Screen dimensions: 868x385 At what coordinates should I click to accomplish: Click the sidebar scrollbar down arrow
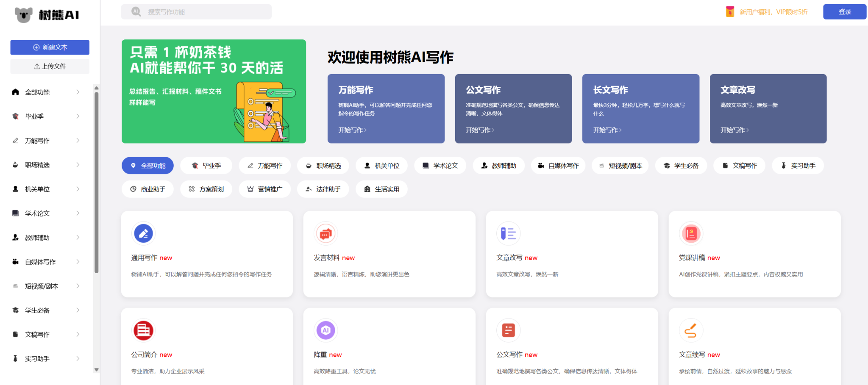tap(97, 370)
